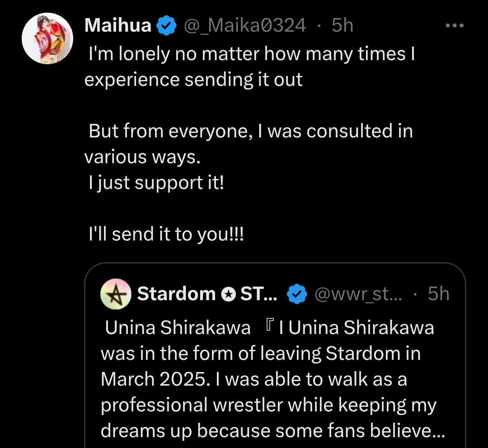The image size is (488, 448).
Task: Click the Stardom star logo avatar
Action: (115, 294)
